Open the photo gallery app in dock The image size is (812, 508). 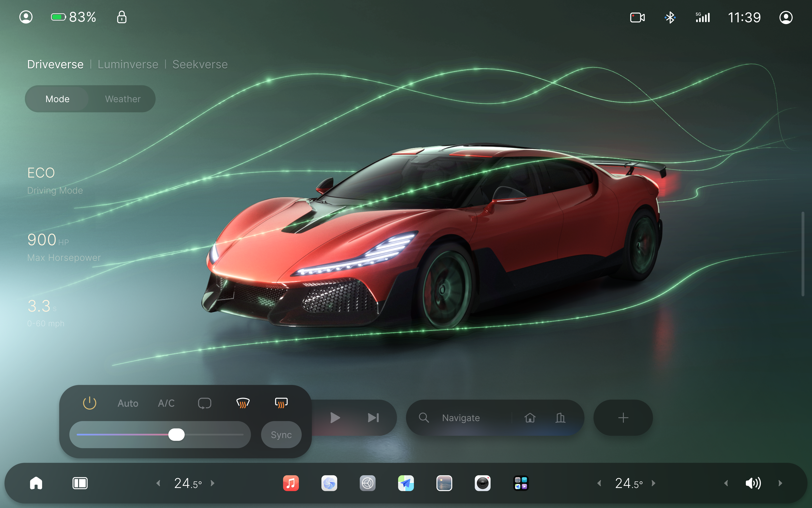(x=444, y=483)
